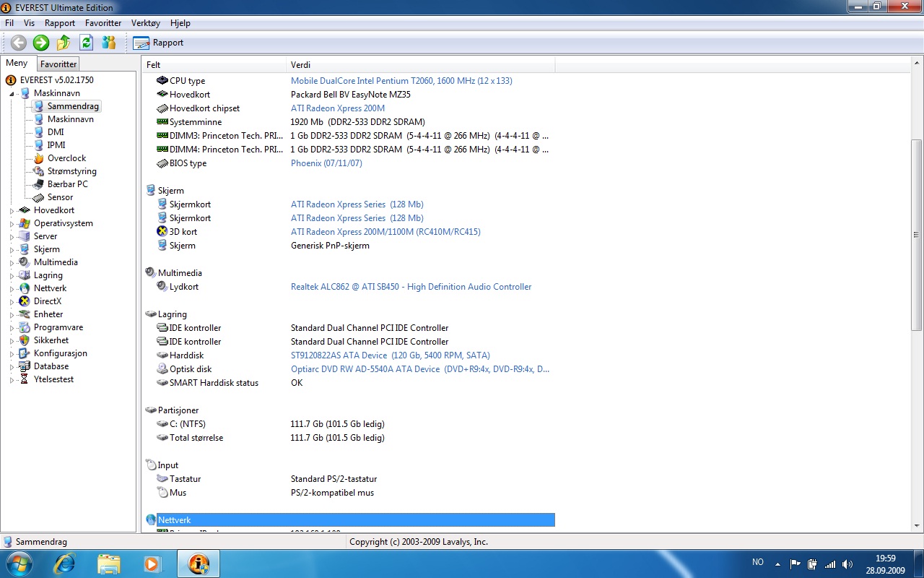Click the Harddisk row icon
The width and height of the screenshot is (924, 578).
tap(162, 355)
